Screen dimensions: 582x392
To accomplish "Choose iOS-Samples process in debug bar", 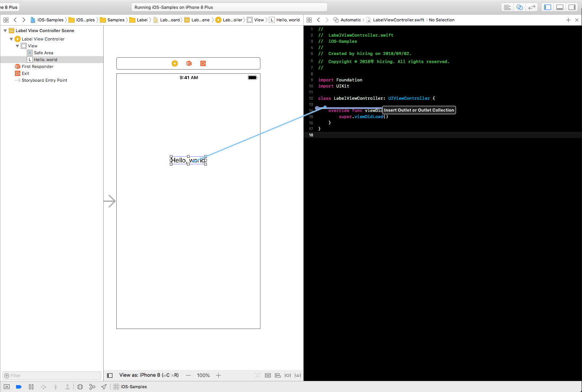I will [x=130, y=387].
